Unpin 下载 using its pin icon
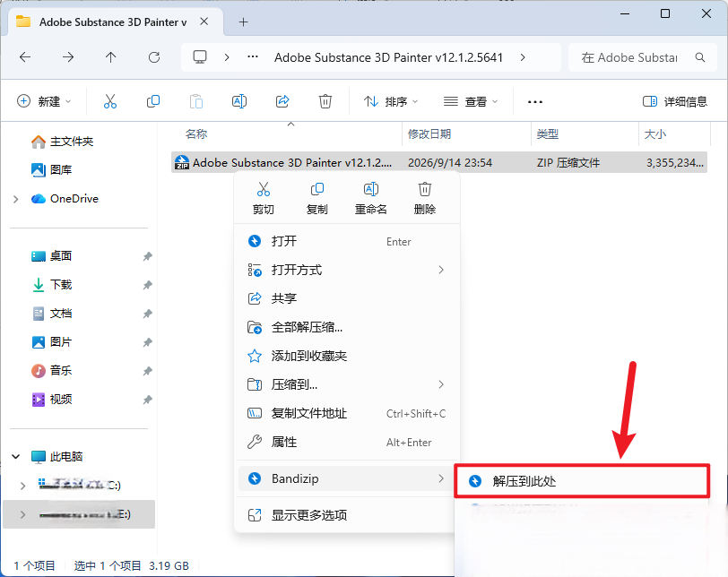The width and height of the screenshot is (728, 577). tap(147, 285)
